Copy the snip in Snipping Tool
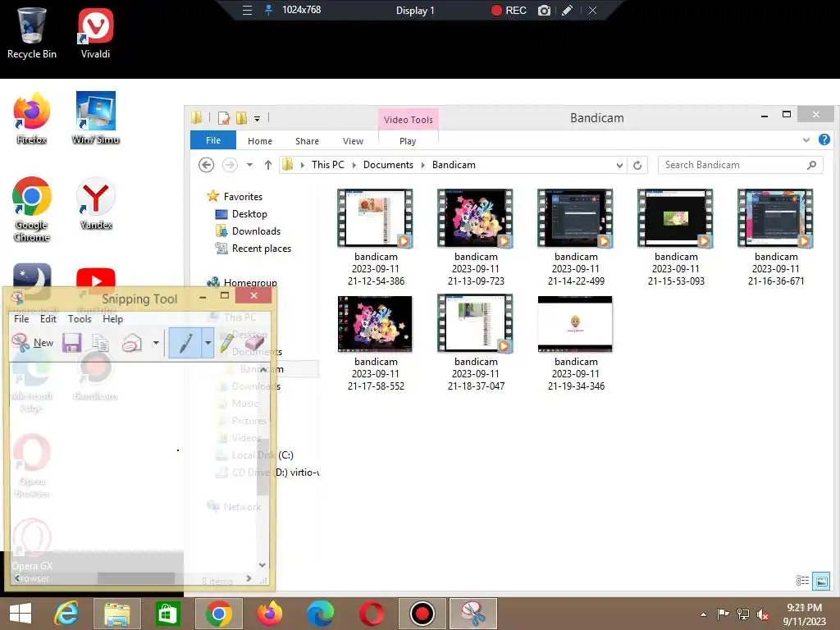840x630 pixels. (100, 343)
